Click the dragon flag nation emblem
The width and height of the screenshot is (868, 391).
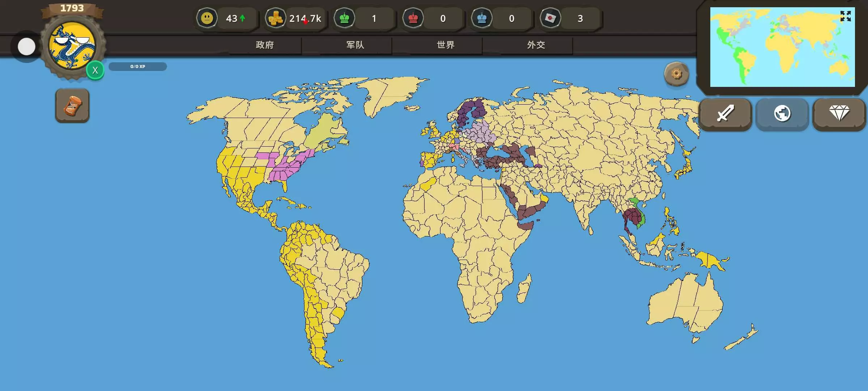(x=72, y=46)
